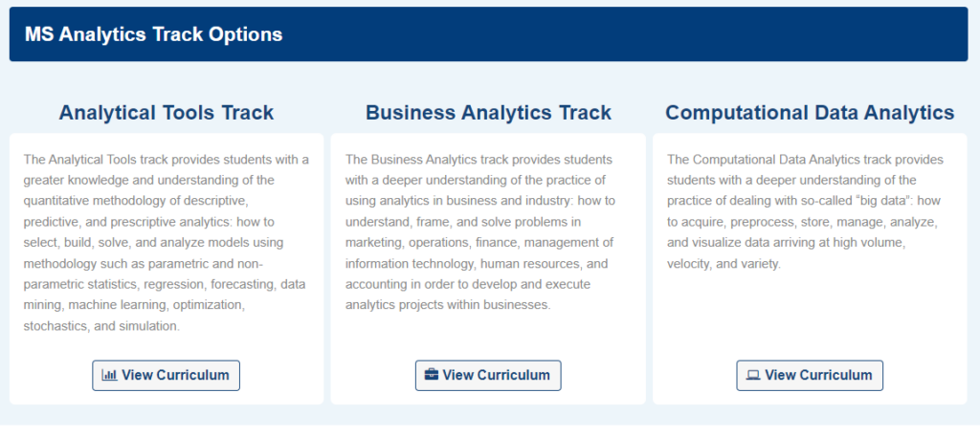The width and height of the screenshot is (980, 437).
Task: Open View Curriculum for Analytical Tools Track
Action: (167, 375)
